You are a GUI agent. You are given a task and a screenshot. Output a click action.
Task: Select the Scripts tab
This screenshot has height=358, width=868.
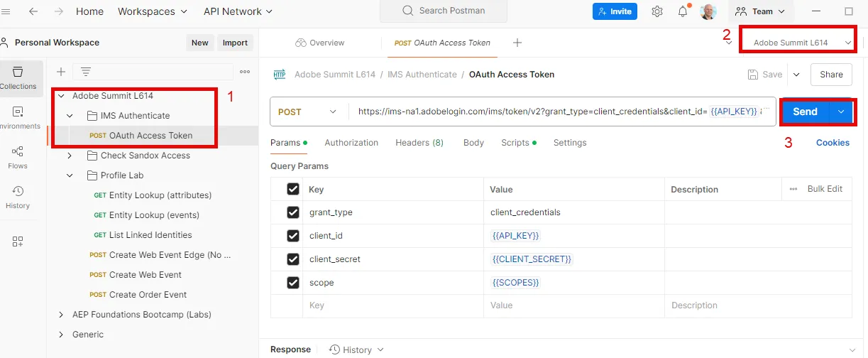[519, 143]
